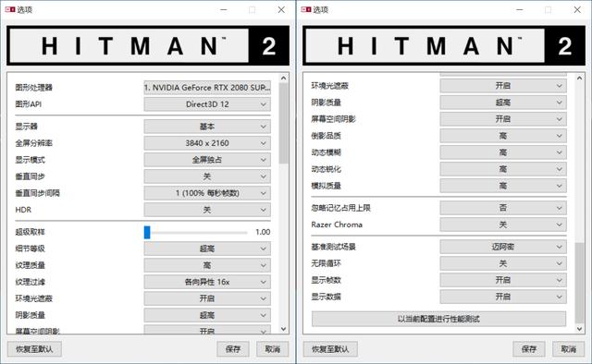592x364 pixels.
Task: Click left window scrollbar thumb
Action: tap(284, 124)
